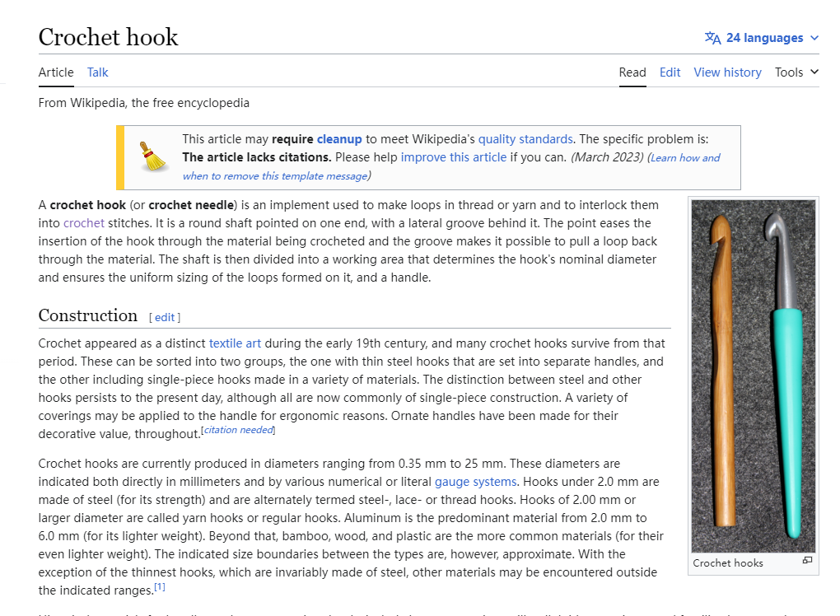Click the enlarge icon beside Crochet hooks caption
The width and height of the screenshot is (840, 616).
tap(807, 561)
